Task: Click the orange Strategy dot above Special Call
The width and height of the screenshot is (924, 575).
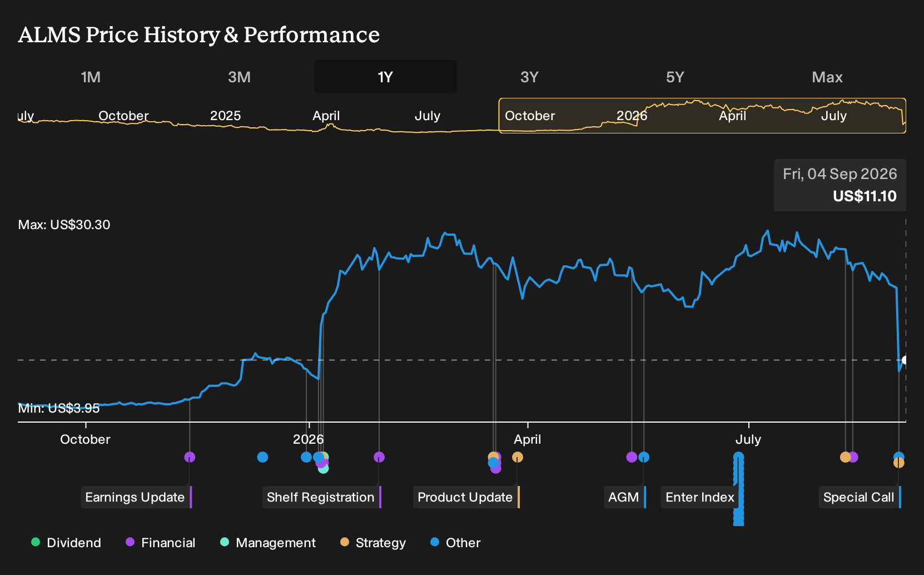Action: click(x=899, y=463)
